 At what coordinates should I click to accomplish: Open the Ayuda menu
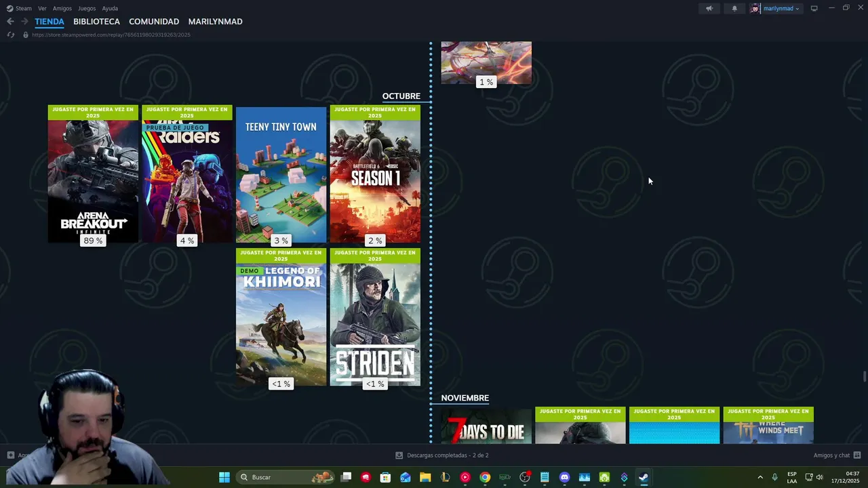[x=110, y=8]
